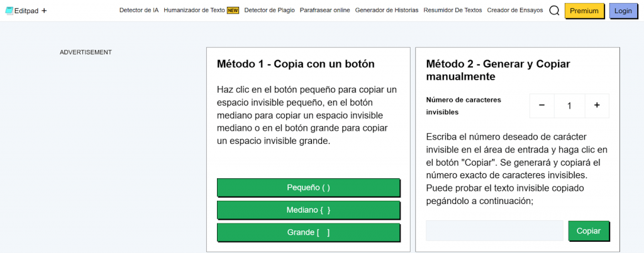This screenshot has height=253, width=644.
Task: Select Parafrasear online in navigation
Action: pyautogui.click(x=325, y=11)
